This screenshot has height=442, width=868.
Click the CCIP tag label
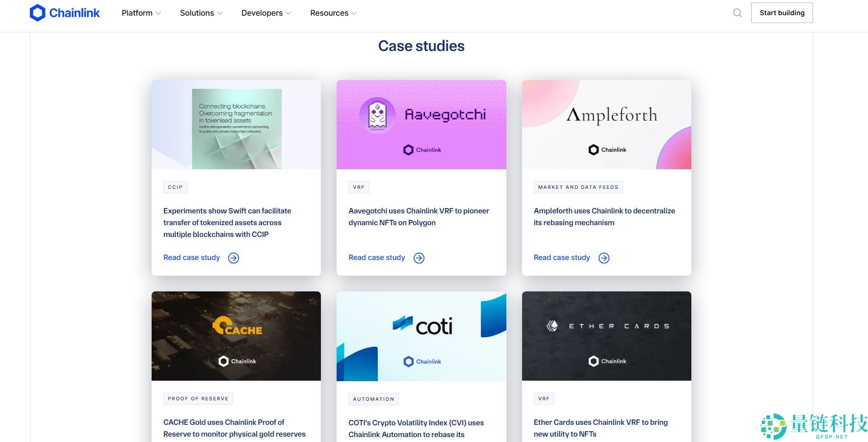pos(175,187)
